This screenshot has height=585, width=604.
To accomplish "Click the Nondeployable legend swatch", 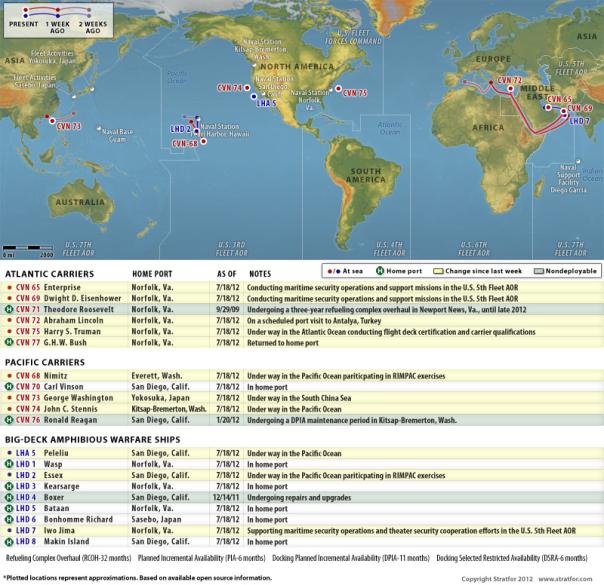I will [539, 271].
